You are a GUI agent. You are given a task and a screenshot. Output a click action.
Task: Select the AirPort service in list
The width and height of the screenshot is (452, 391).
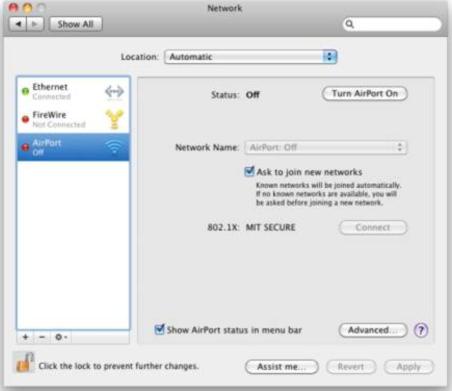(x=73, y=147)
